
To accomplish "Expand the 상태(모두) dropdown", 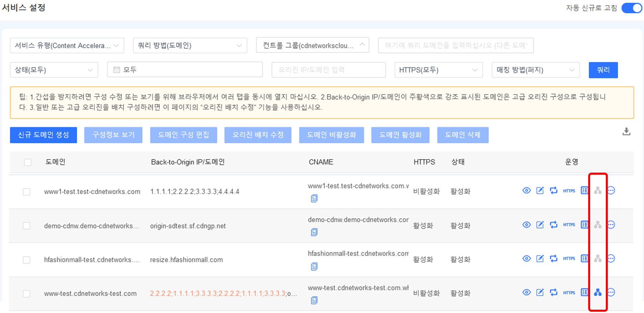I will click(x=54, y=70).
